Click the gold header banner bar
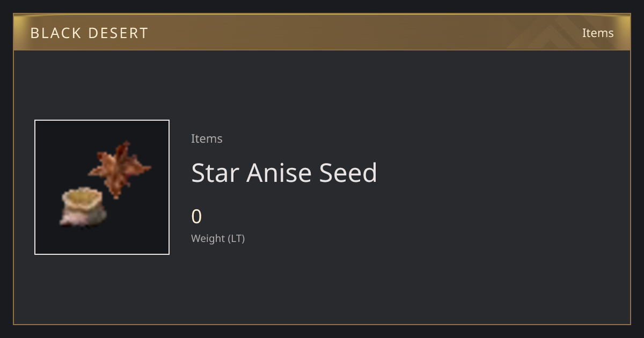The width and height of the screenshot is (644, 338). [322, 32]
